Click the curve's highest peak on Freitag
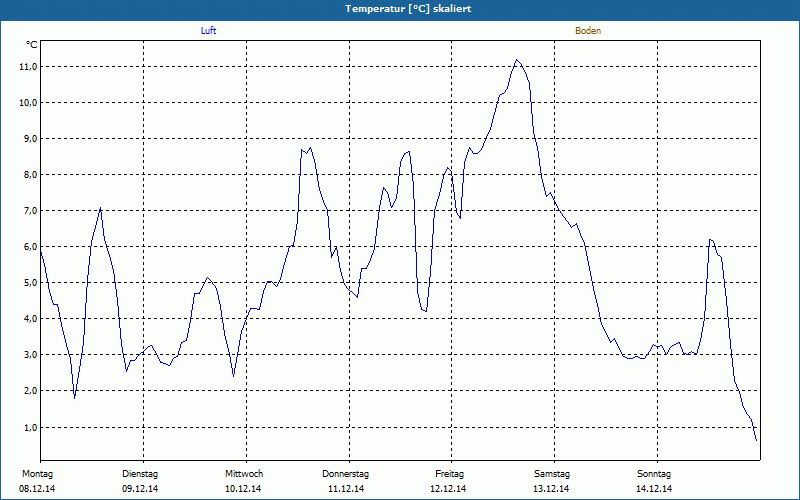 517,60
